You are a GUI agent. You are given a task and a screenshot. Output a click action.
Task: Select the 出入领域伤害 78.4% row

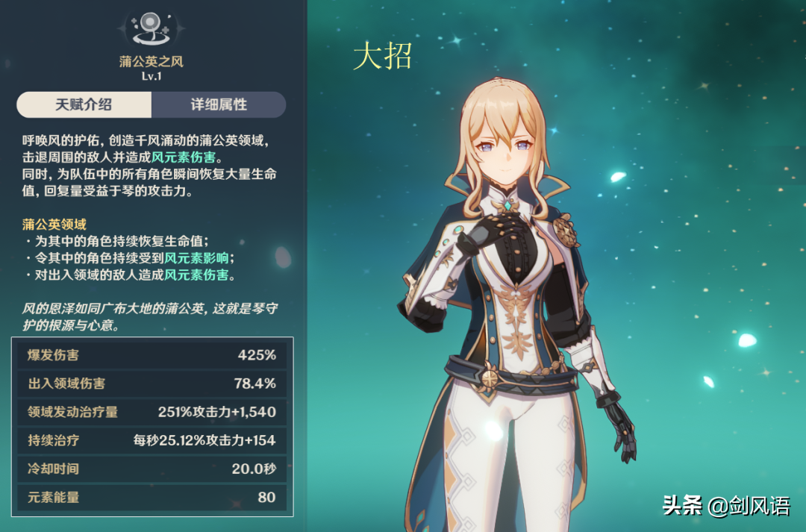click(151, 384)
